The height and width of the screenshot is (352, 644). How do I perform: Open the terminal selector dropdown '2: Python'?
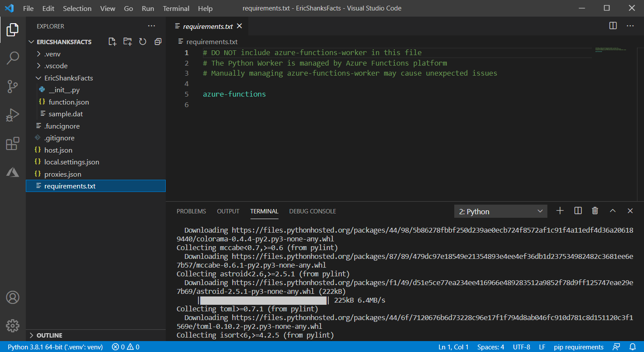click(x=500, y=212)
